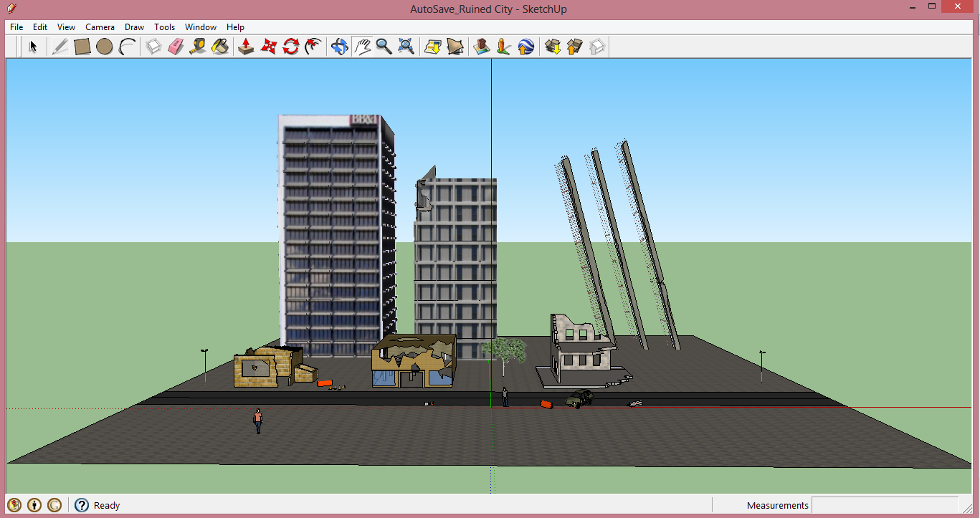
Task: Switch to the Pan hand tool
Action: (361, 46)
